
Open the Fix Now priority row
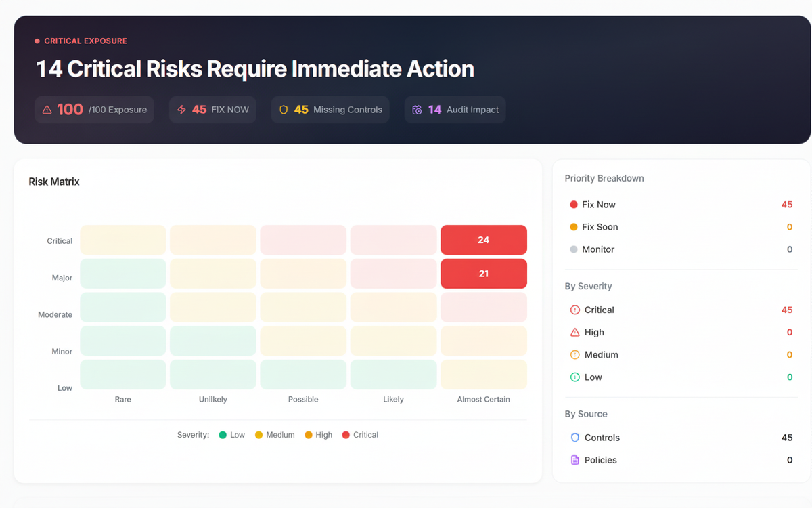pos(681,205)
